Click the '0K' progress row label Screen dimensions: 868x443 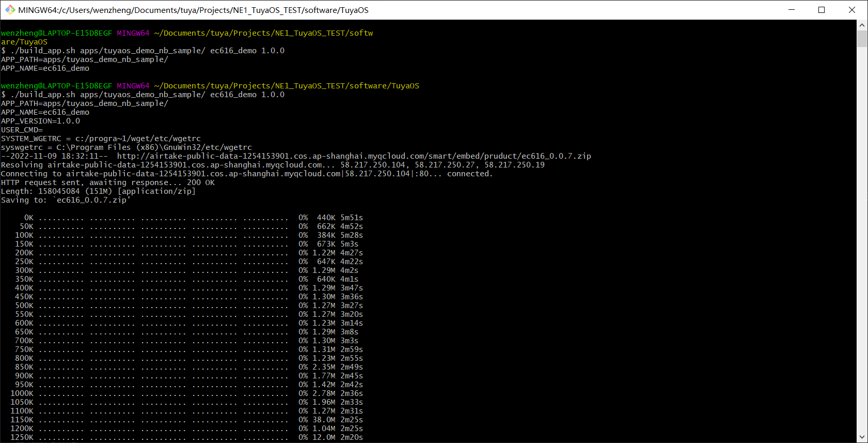(29, 218)
